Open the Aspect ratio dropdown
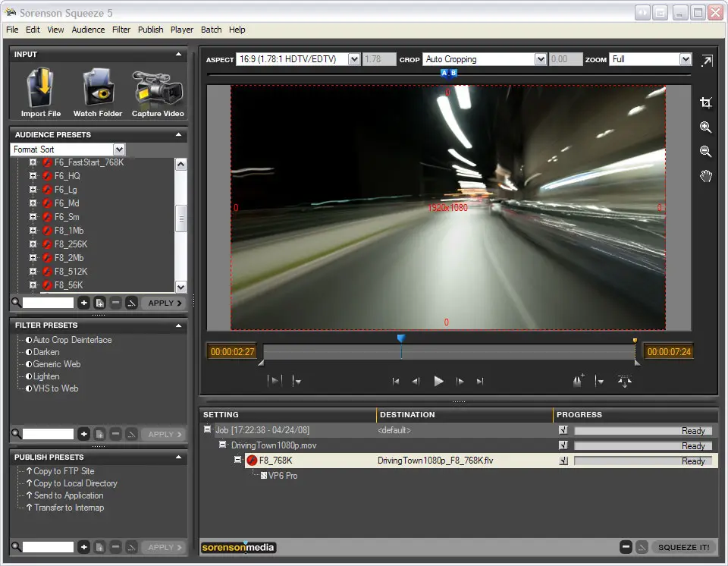Image resolution: width=728 pixels, height=566 pixels. click(x=354, y=59)
